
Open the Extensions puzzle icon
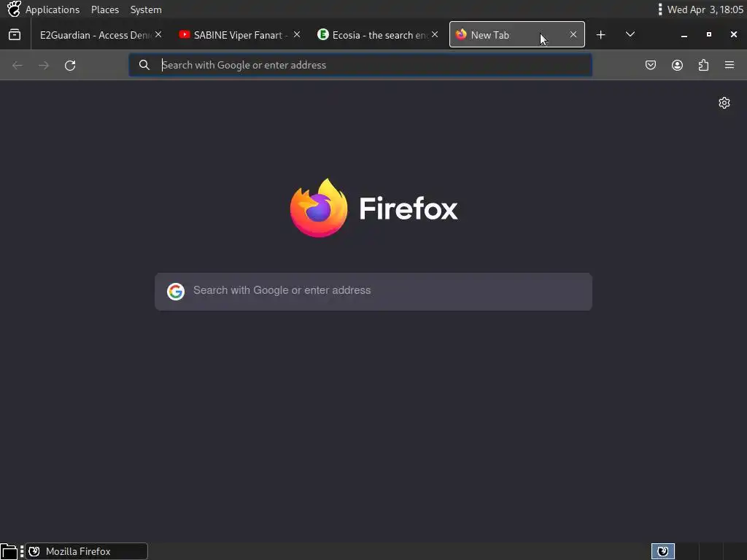pos(703,65)
